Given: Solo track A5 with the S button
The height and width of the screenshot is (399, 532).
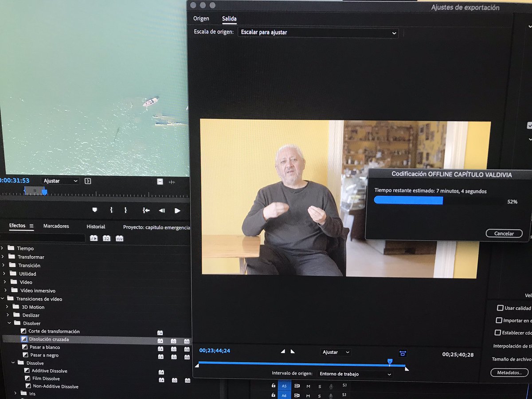Looking at the screenshot, I should pyautogui.click(x=320, y=387).
